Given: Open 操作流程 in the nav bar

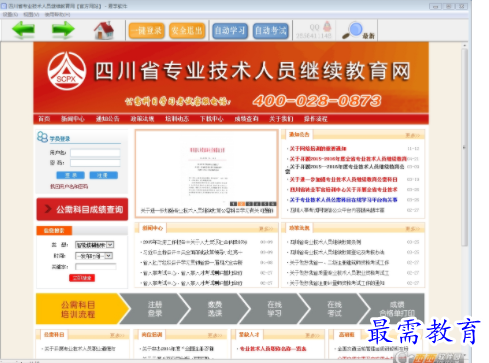Looking at the screenshot, I should pos(315,119).
